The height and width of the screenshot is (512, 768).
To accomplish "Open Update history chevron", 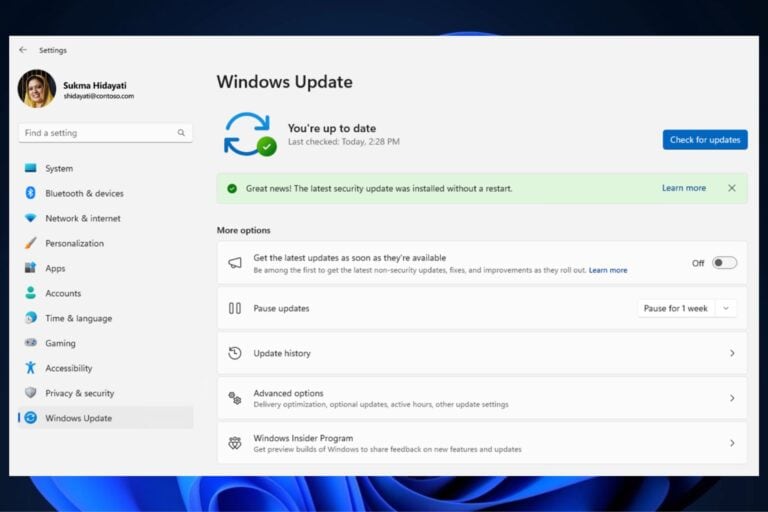I will point(732,353).
